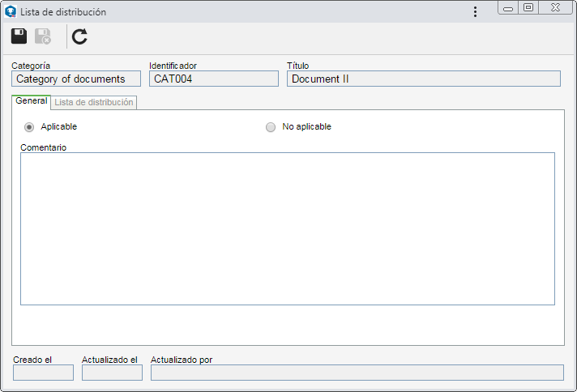
Task: Click the Identificador field showing CAT004
Action: [214, 79]
